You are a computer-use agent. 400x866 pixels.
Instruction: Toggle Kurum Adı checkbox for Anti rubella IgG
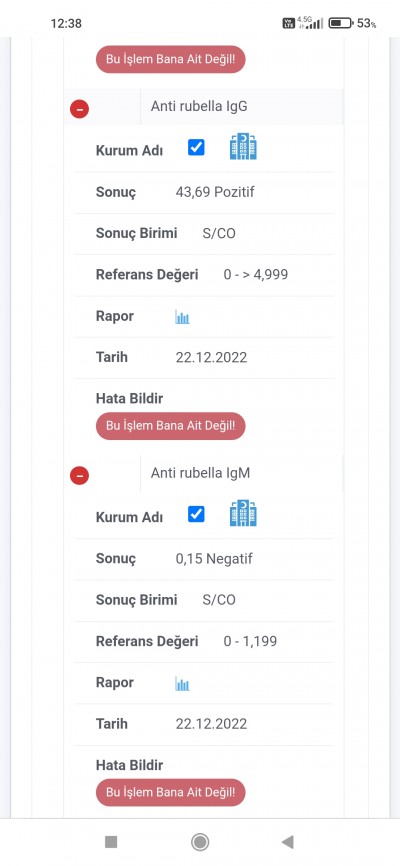tap(196, 147)
